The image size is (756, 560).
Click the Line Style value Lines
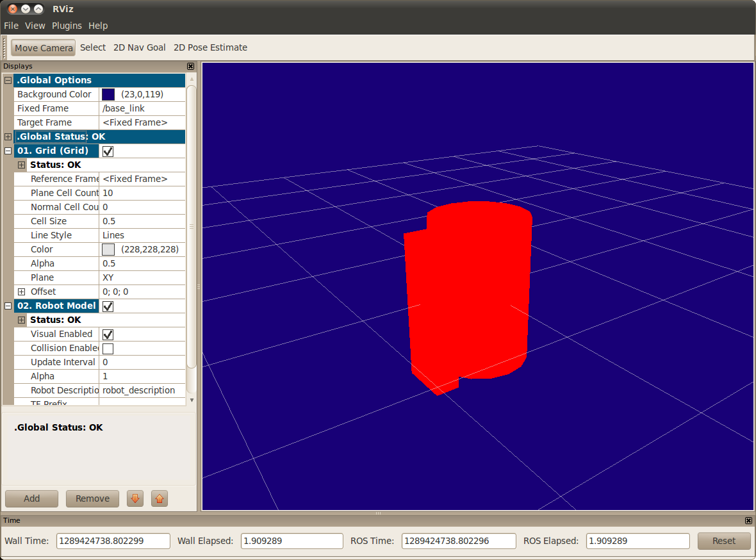tap(142, 235)
